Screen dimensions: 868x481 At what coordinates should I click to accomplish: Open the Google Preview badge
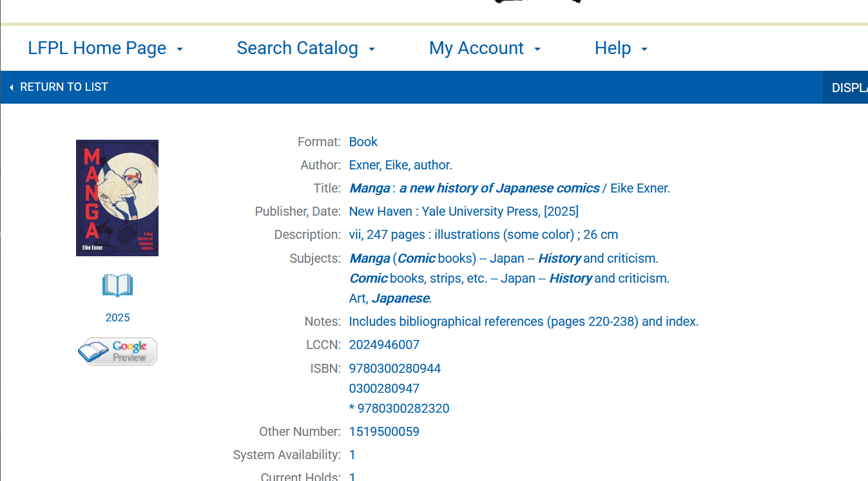coord(117,352)
